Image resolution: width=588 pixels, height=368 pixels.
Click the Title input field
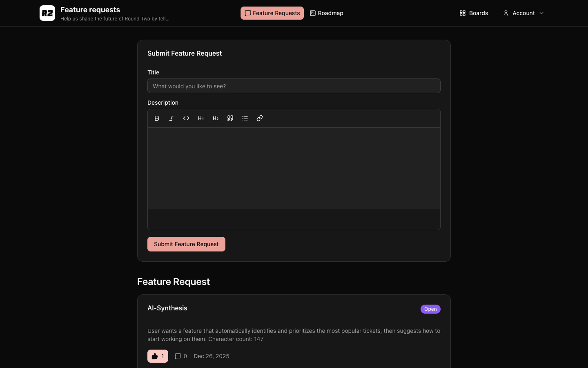pos(294,86)
